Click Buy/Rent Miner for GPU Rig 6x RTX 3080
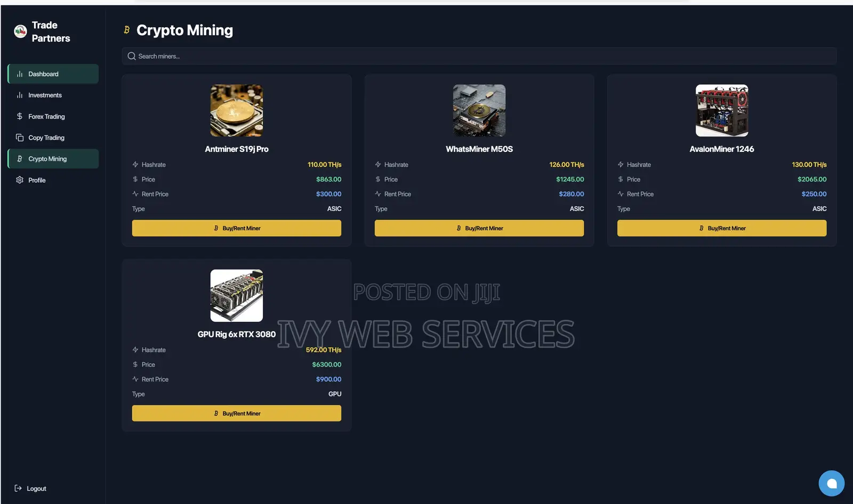Image resolution: width=853 pixels, height=504 pixels. (237, 413)
